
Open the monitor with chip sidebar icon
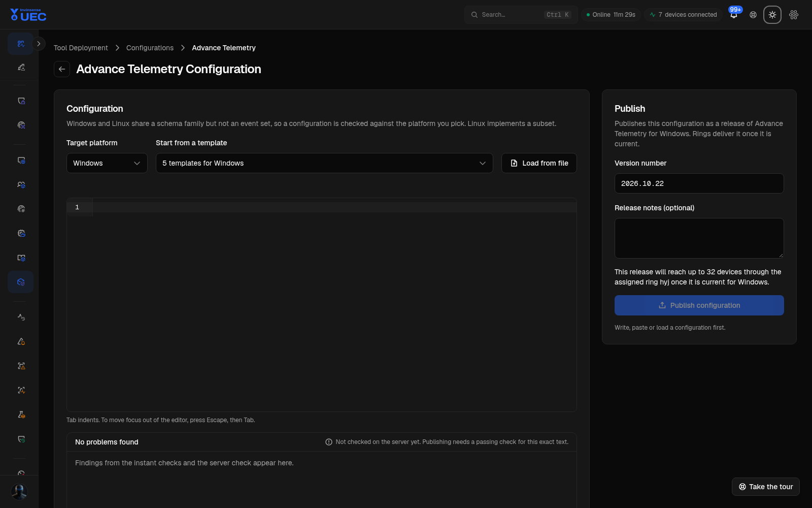pos(21,161)
